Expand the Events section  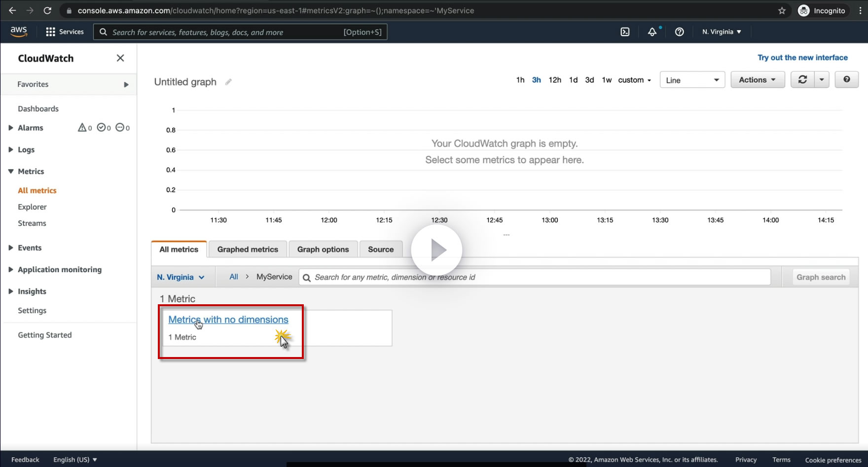point(11,248)
